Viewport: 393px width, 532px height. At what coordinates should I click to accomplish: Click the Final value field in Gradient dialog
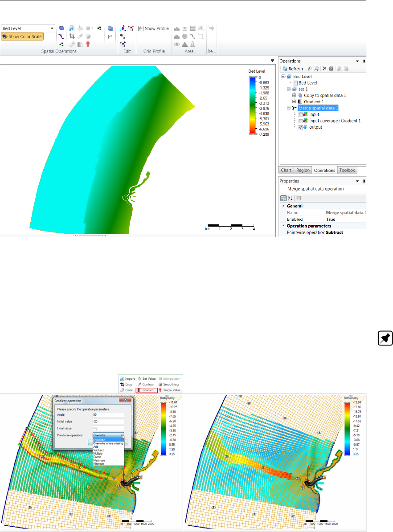pyautogui.click(x=108, y=428)
